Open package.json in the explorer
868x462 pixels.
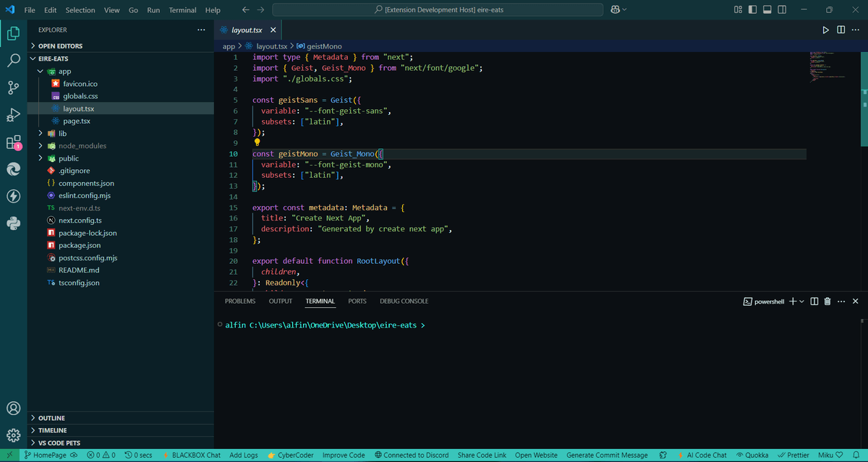[80, 246]
